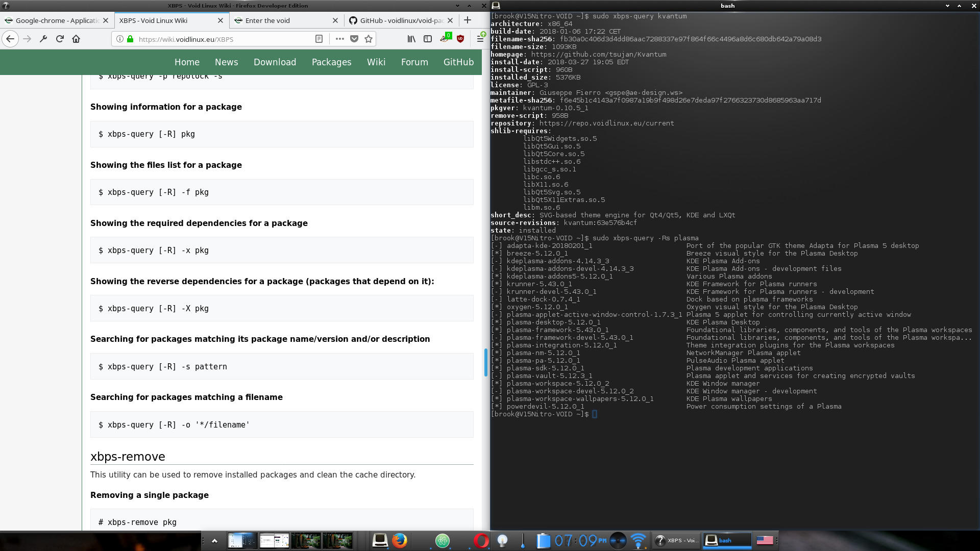980x551 pixels.
Task: Click the green secure padlock icon
Action: (x=130, y=39)
